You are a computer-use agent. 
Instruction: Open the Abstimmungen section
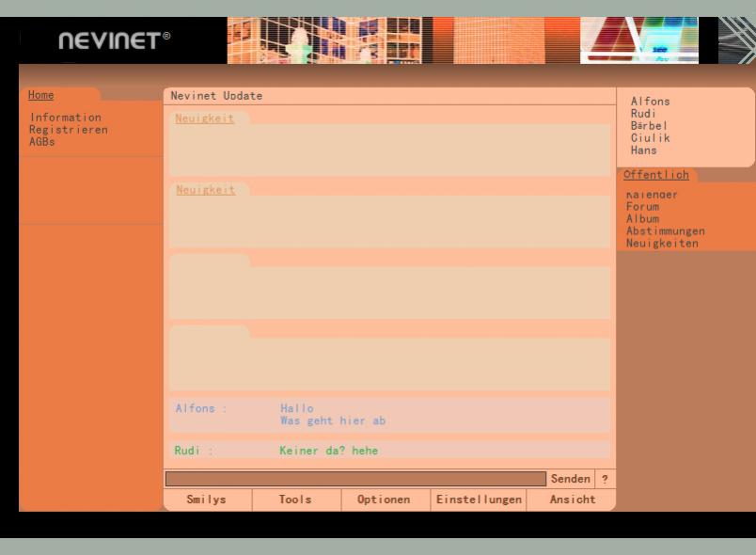click(665, 231)
